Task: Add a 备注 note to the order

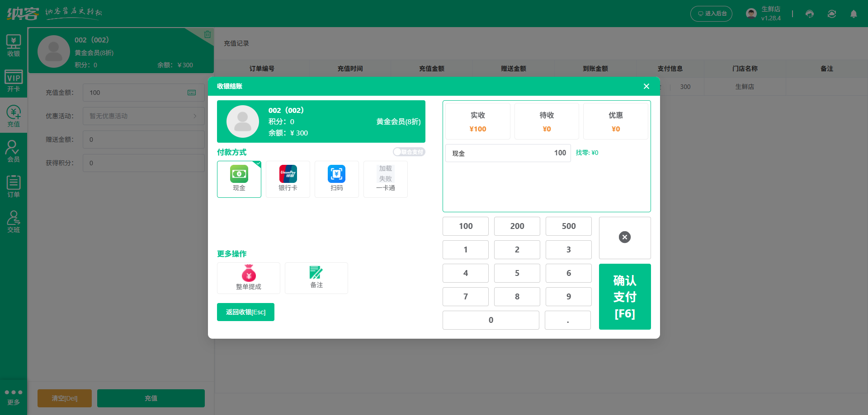Action: click(316, 278)
